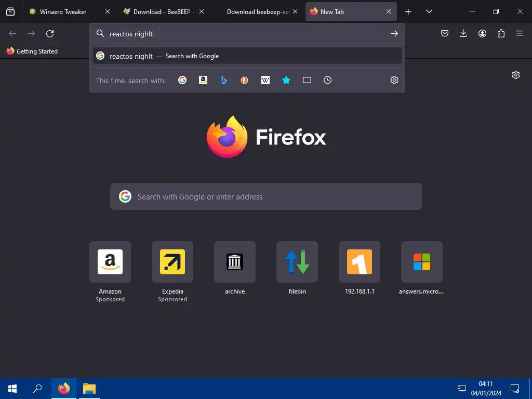The height and width of the screenshot is (399, 532).
Task: Click the Go arrow in address bar
Action: [x=394, y=34]
